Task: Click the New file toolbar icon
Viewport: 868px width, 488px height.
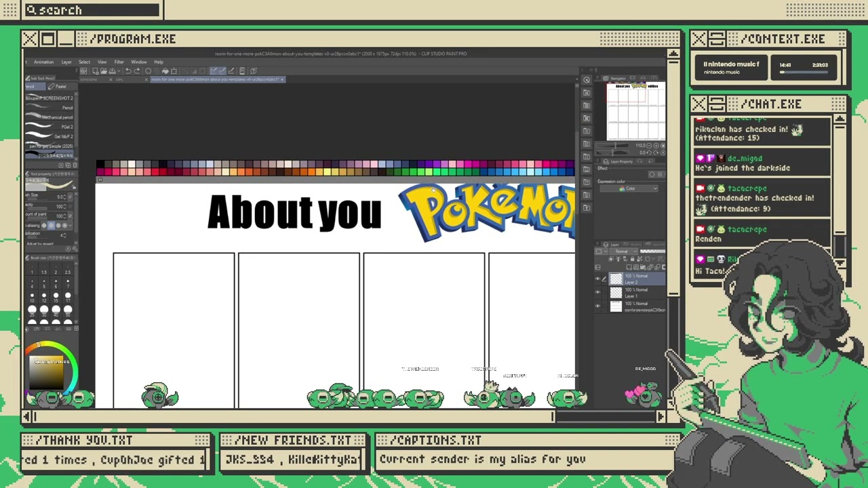Action: pos(95,70)
